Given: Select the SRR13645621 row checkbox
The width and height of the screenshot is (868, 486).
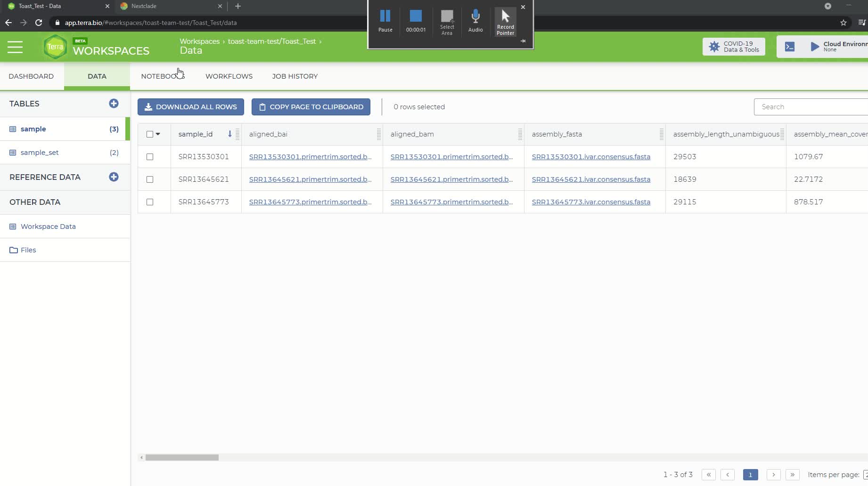Looking at the screenshot, I should [x=150, y=179].
